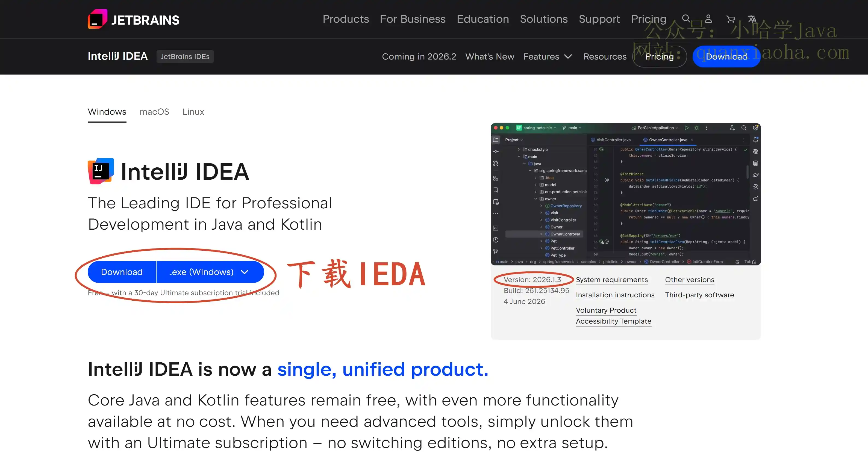868x453 pixels.
Task: Open the Project view dropdown in the IDE screenshot
Action: point(514,140)
